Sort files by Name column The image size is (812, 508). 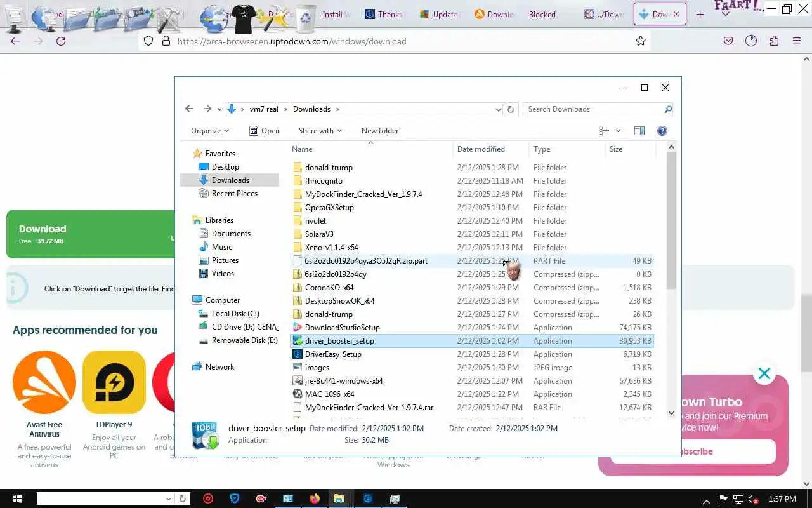pos(370,149)
